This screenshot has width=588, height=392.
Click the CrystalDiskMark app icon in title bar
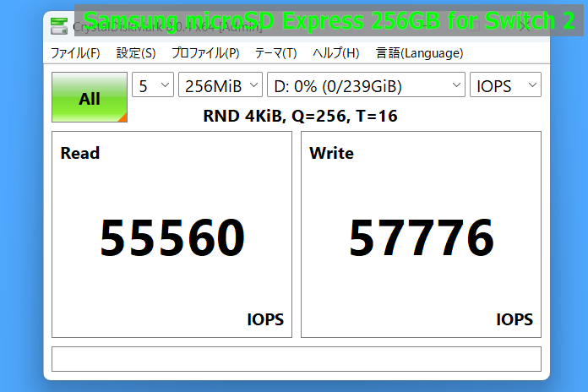point(60,24)
